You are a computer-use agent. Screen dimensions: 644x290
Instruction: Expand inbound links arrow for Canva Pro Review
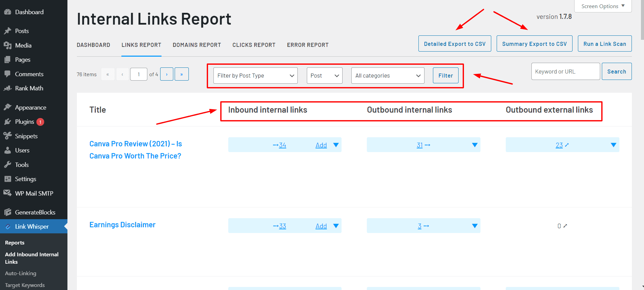coord(336,145)
